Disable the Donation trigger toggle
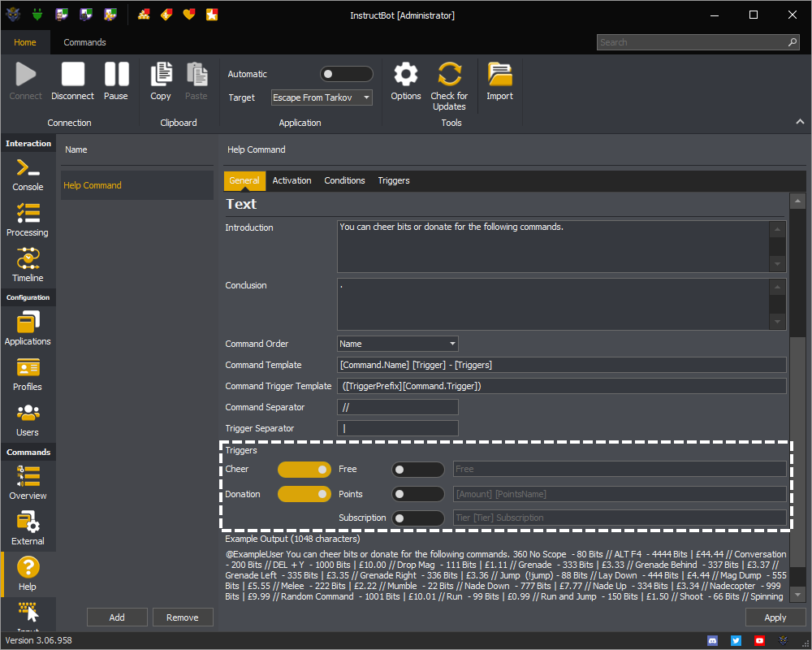 pyautogui.click(x=304, y=494)
